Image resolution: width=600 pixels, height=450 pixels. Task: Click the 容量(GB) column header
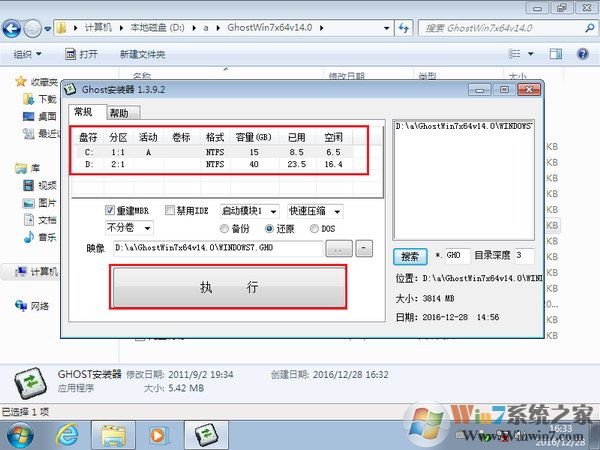click(253, 137)
